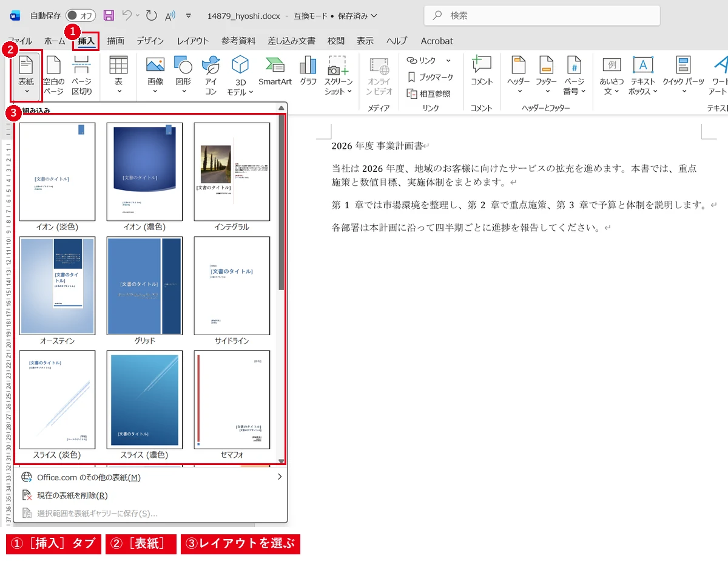Open the Acrobat tab
Viewport: 728px width, 561px height.
[x=437, y=41]
